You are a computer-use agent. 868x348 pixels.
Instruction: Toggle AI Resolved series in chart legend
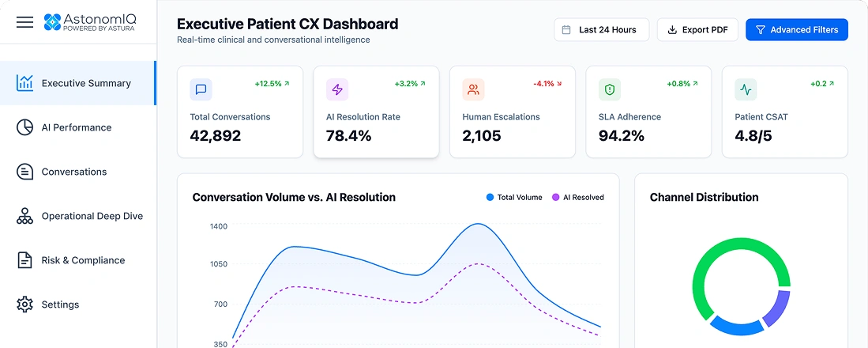pos(577,197)
